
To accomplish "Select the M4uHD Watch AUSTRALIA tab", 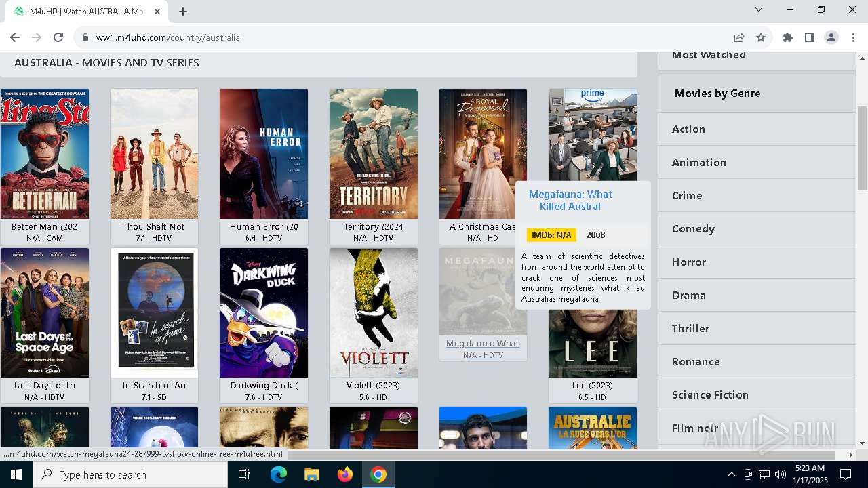I will point(87,12).
